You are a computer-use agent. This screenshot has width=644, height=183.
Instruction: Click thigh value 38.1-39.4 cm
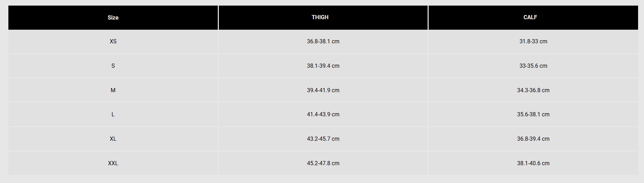(x=323, y=66)
